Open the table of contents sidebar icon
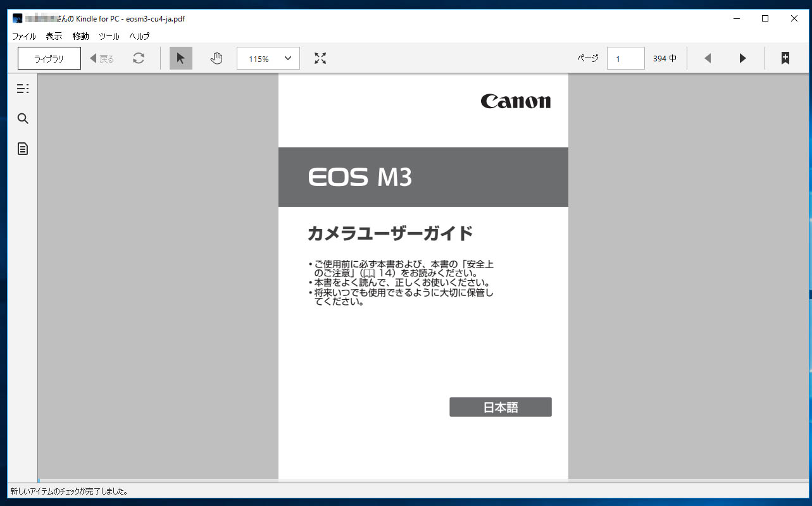Screen dimensions: 812x506 (x=23, y=89)
